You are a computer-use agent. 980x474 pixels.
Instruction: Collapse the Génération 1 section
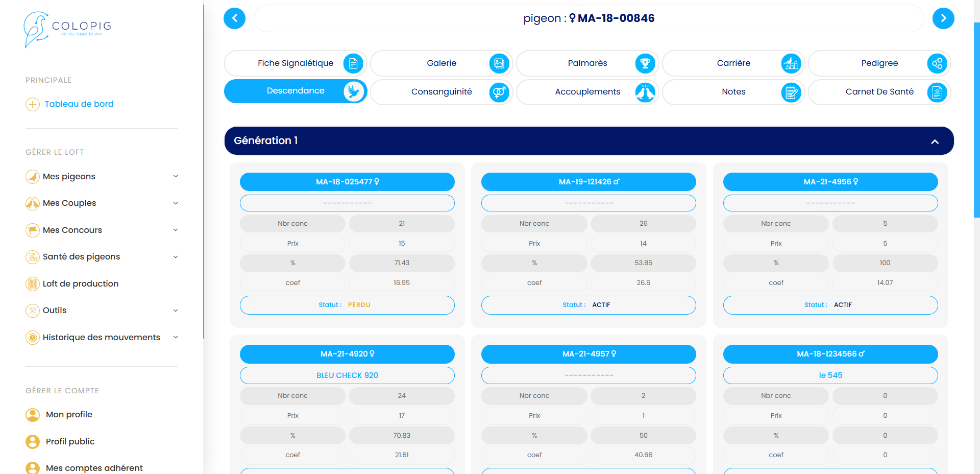click(x=935, y=141)
